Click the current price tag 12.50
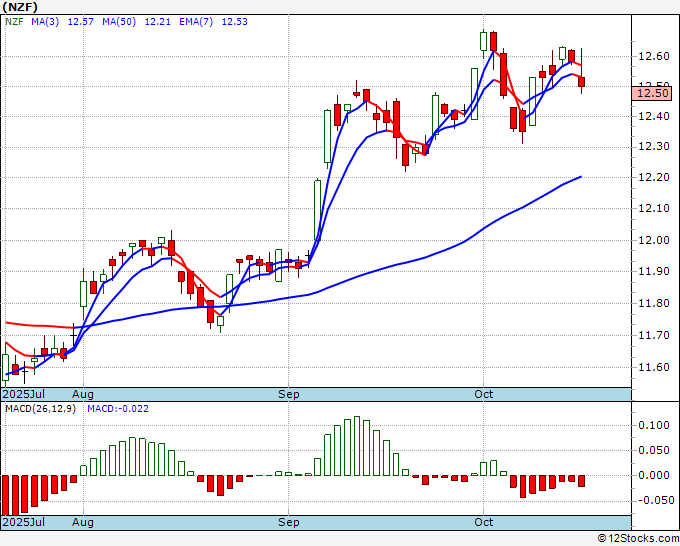 tap(652, 93)
